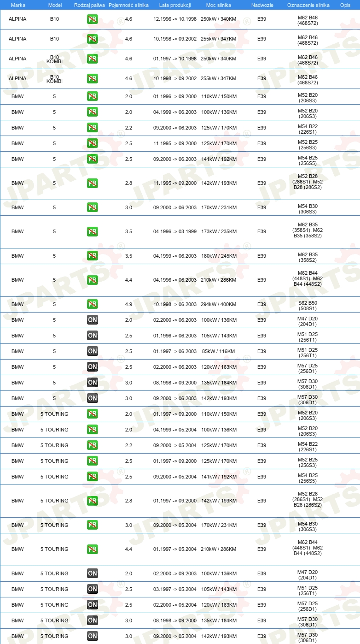Click ON diesel icon for BMW 5 85kW/116KM
This screenshot has width=360, height=644.
92,351
